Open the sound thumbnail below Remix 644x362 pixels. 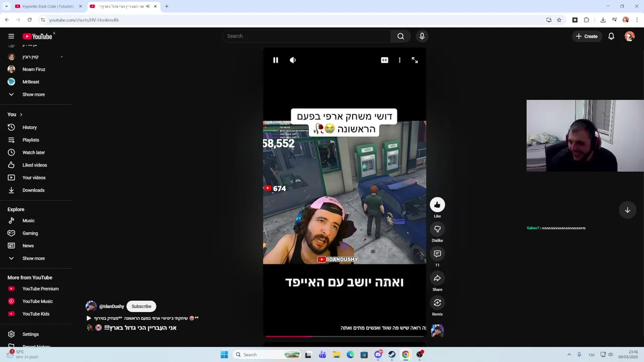[x=437, y=330]
